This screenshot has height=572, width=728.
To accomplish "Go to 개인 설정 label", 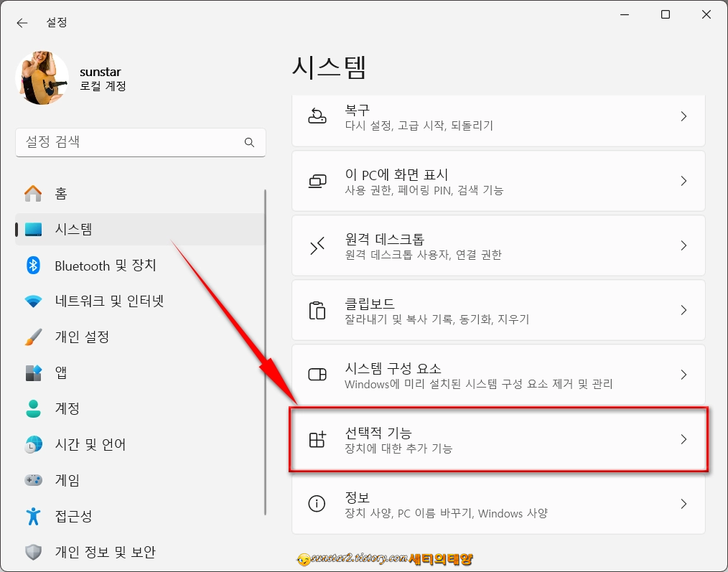I will pos(82,337).
